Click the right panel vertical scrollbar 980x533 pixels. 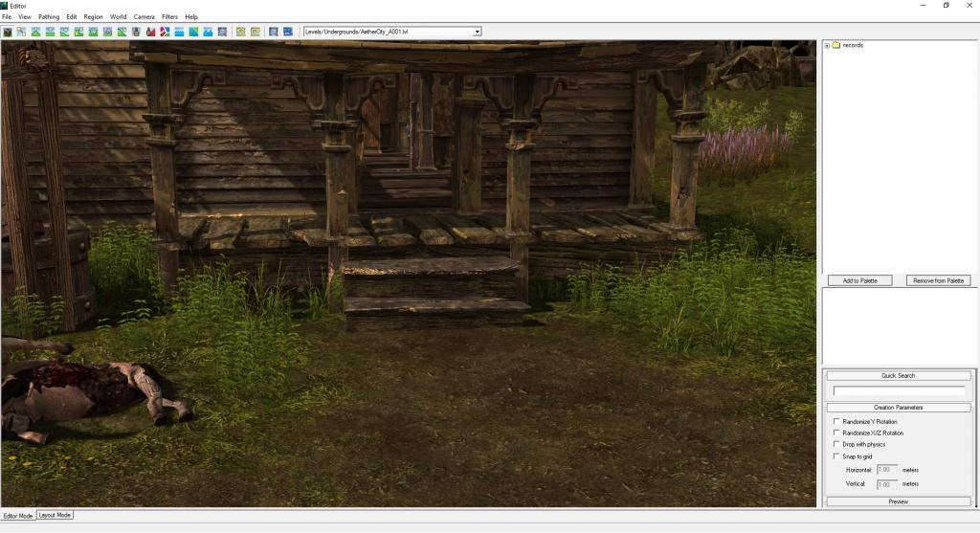click(x=976, y=437)
